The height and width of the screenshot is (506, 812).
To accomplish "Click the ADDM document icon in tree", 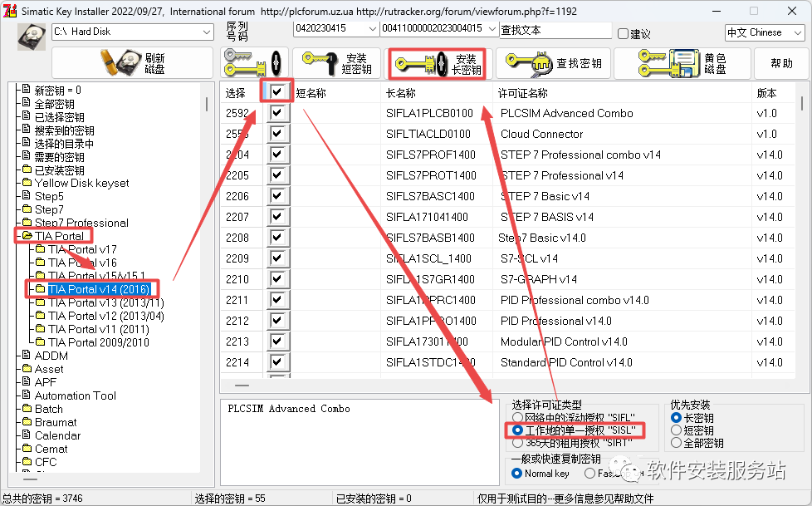I will point(27,355).
